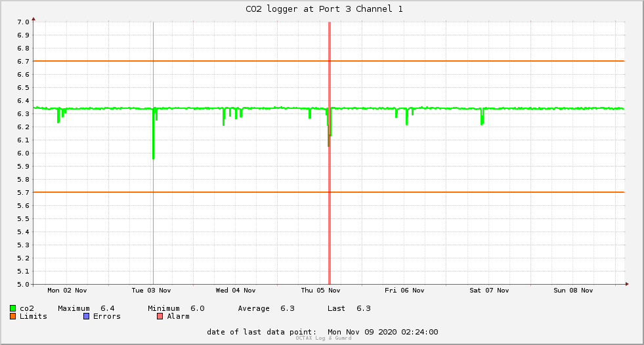Click the last data point date 'Mon Nov 09 2020 02:24:00'

pos(383,332)
